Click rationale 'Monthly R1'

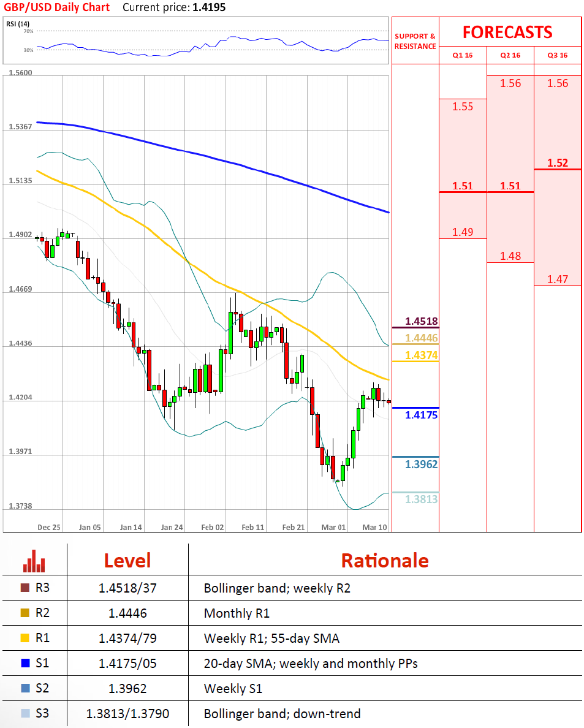pos(237,613)
